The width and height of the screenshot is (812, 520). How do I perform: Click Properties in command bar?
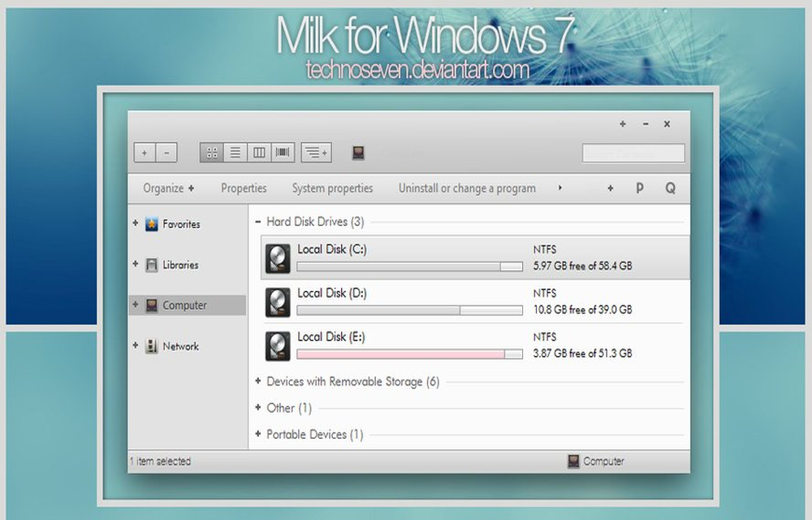coord(244,188)
